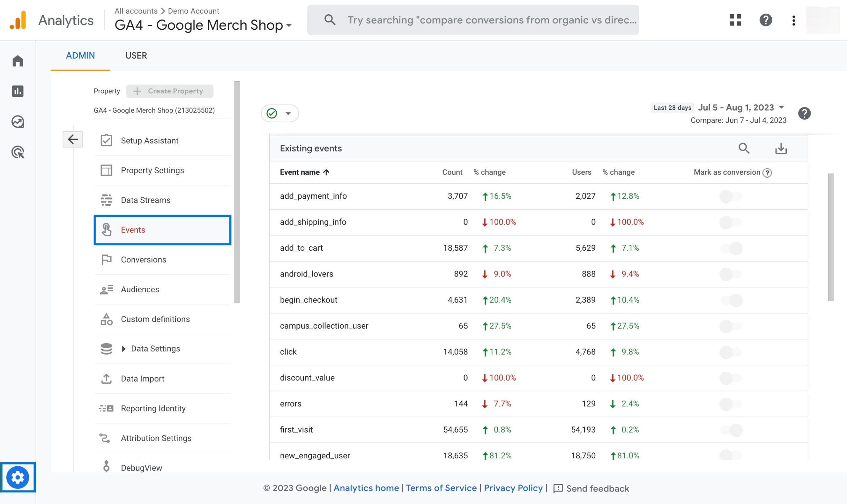The height and width of the screenshot is (504, 847).
Task: Open the Terms of Service link
Action: (x=441, y=488)
